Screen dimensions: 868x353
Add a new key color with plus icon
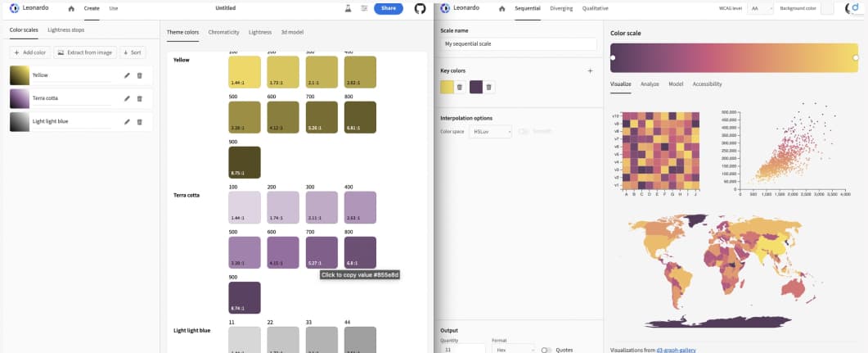coord(590,71)
